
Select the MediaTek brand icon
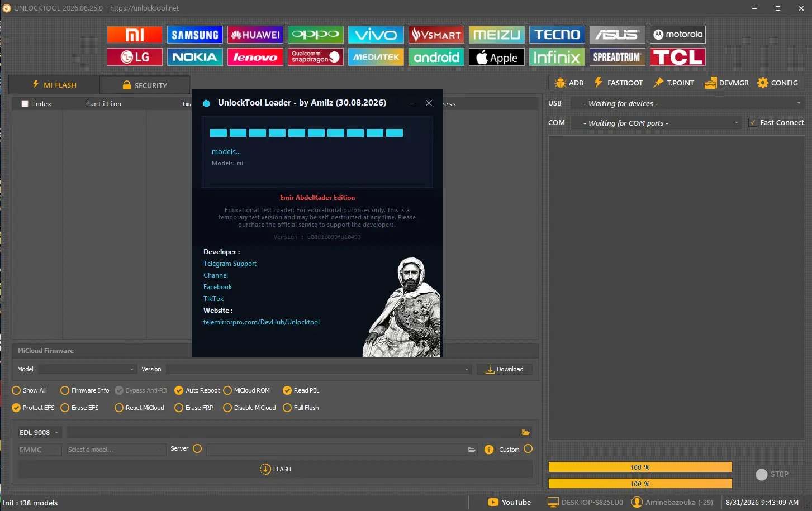tap(376, 57)
